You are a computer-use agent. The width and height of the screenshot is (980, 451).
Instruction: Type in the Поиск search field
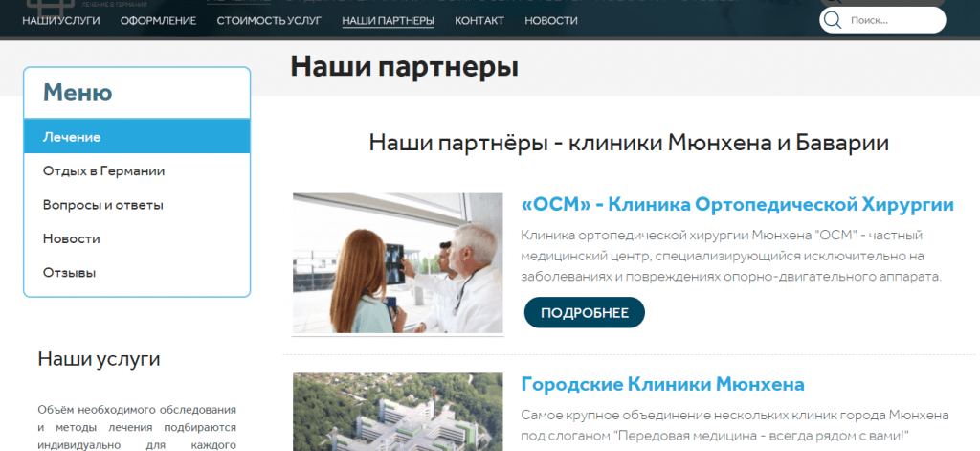click(892, 20)
